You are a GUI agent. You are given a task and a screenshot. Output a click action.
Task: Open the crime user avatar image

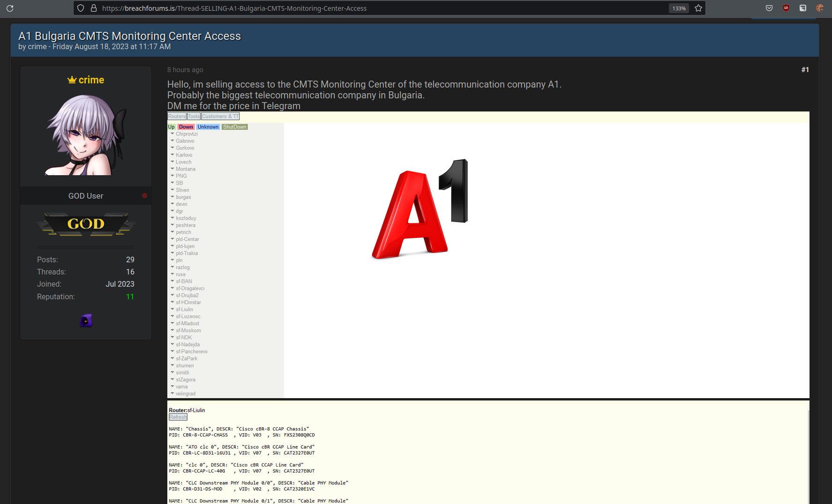click(86, 135)
